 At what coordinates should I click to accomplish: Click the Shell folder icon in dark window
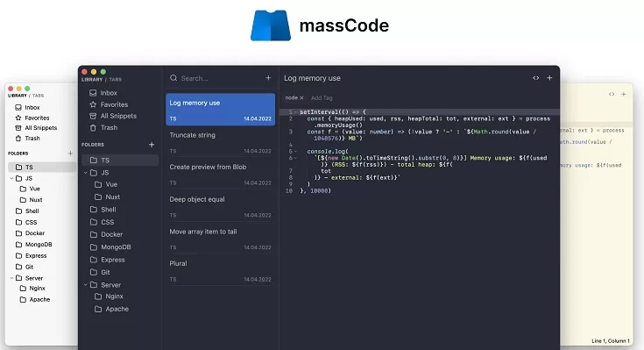pyautogui.click(x=94, y=210)
